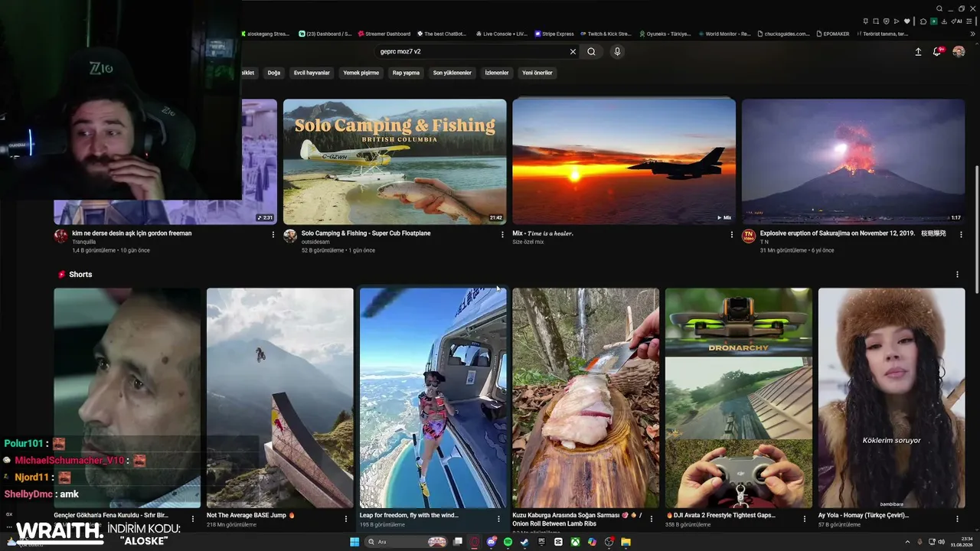The width and height of the screenshot is (980, 551).
Task: Select the 'İzlenenler' filter chip
Action: [497, 73]
